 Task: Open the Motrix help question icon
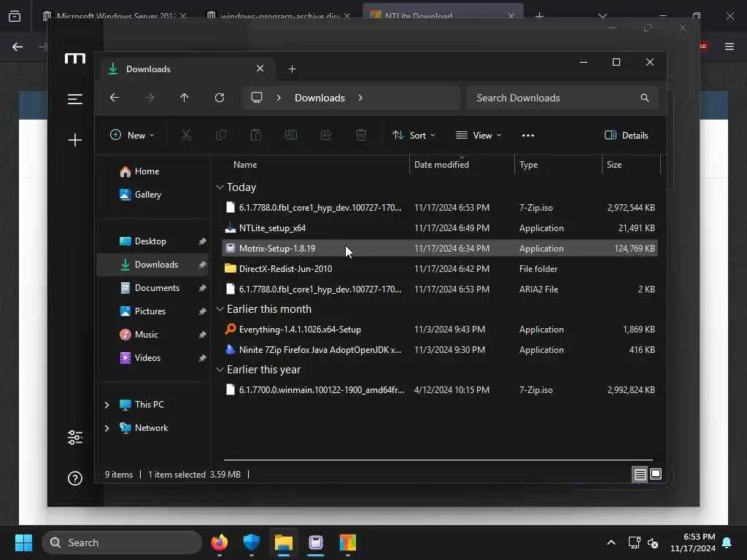tap(75, 478)
